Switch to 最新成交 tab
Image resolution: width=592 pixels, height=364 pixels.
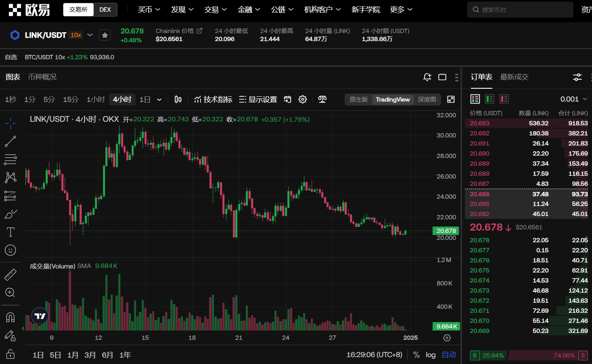point(514,77)
